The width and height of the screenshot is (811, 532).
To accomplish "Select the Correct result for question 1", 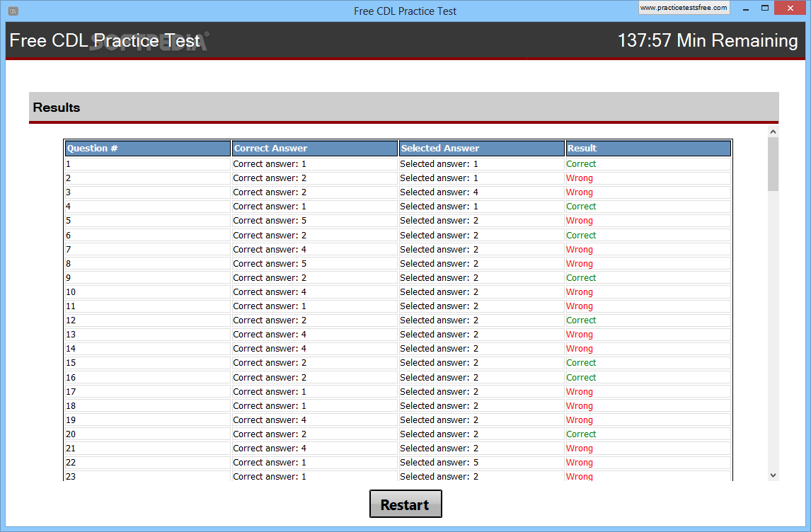I will [581, 164].
